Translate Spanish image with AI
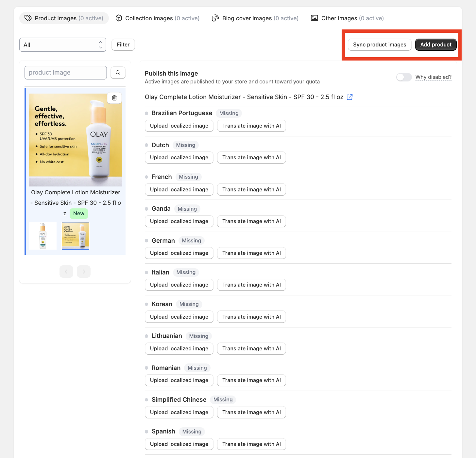Screen dimensions: 476x458 pyautogui.click(x=251, y=444)
